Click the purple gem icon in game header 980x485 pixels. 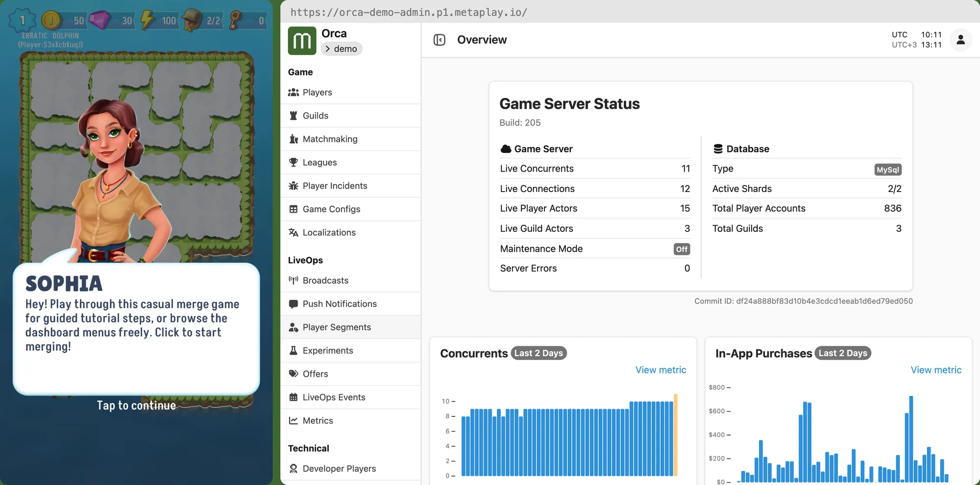(99, 20)
